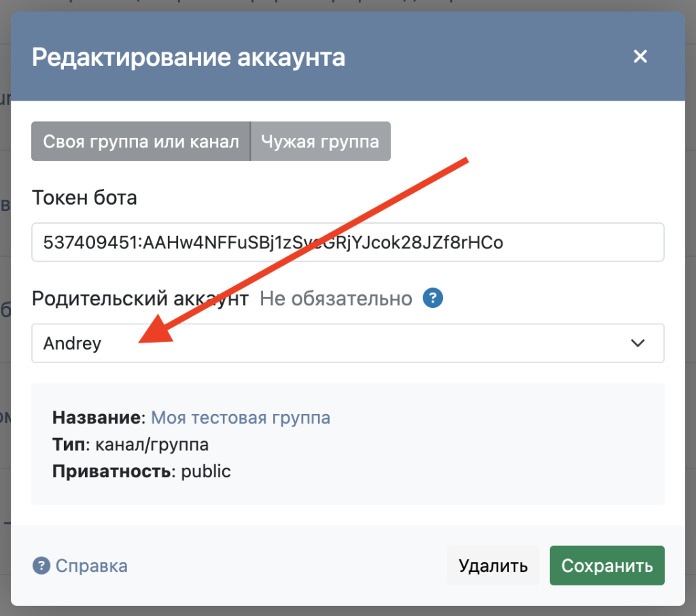Click the chevron arrow in the Andrey dropdown

(638, 343)
